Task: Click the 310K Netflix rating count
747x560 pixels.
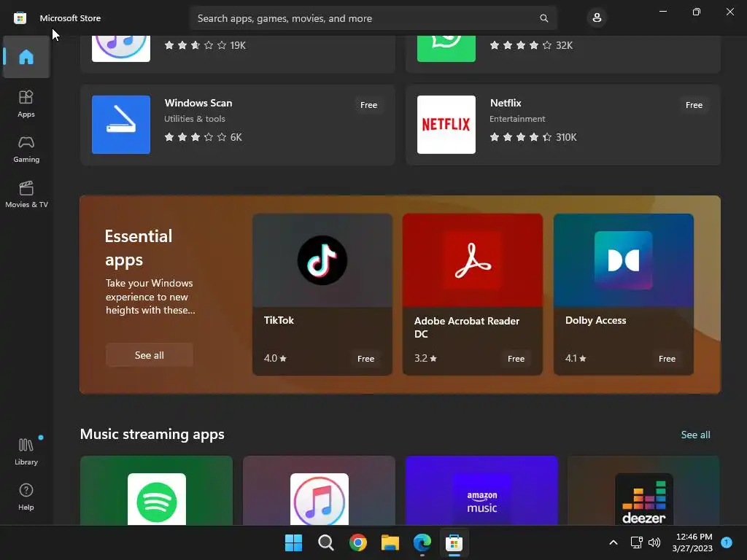Action: (566, 137)
